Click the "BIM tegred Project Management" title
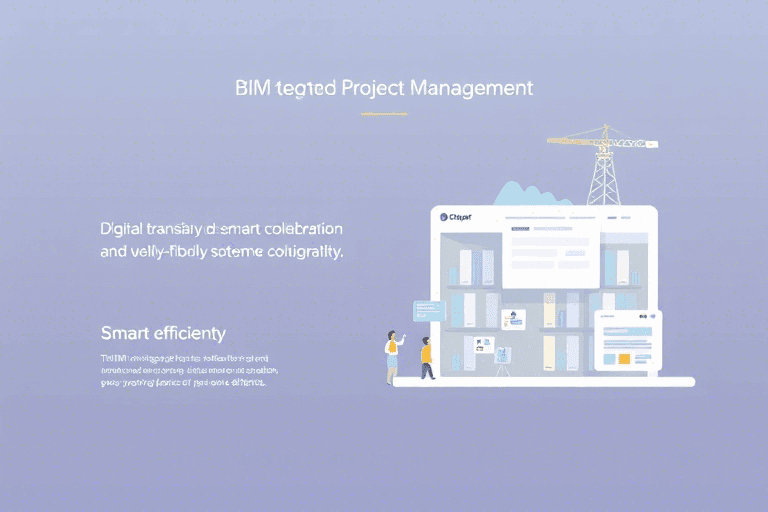This screenshot has height=512, width=768. [x=384, y=88]
